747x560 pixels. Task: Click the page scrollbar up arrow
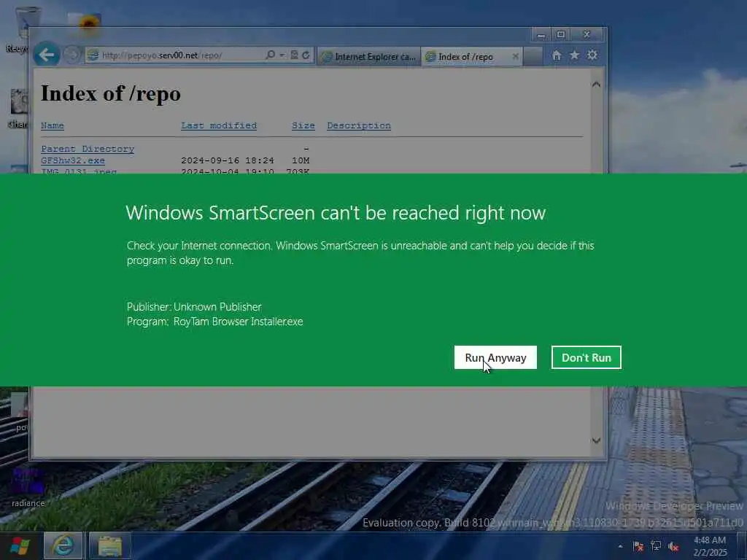pyautogui.click(x=596, y=85)
